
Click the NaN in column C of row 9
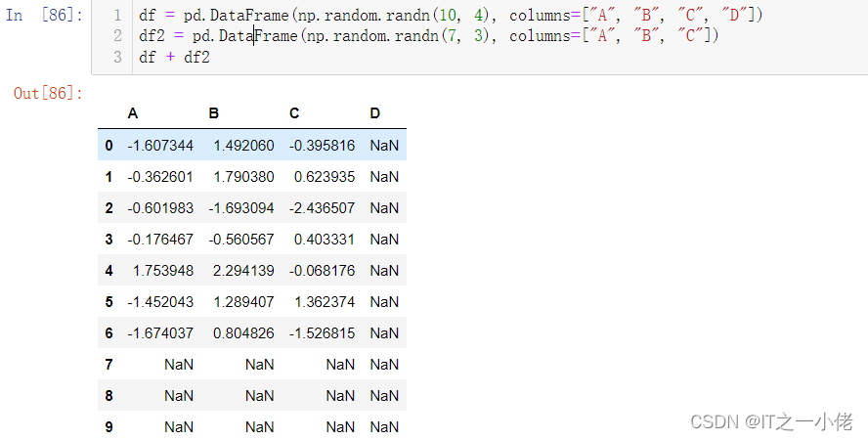[340, 426]
